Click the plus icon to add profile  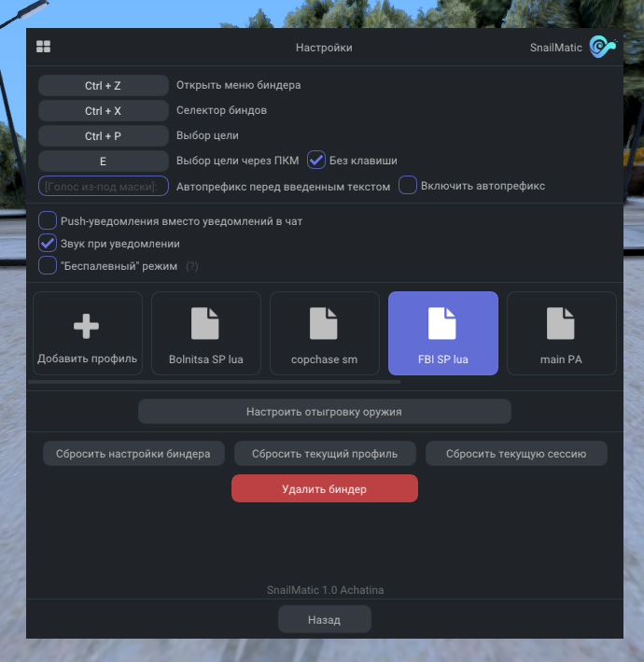point(87,324)
